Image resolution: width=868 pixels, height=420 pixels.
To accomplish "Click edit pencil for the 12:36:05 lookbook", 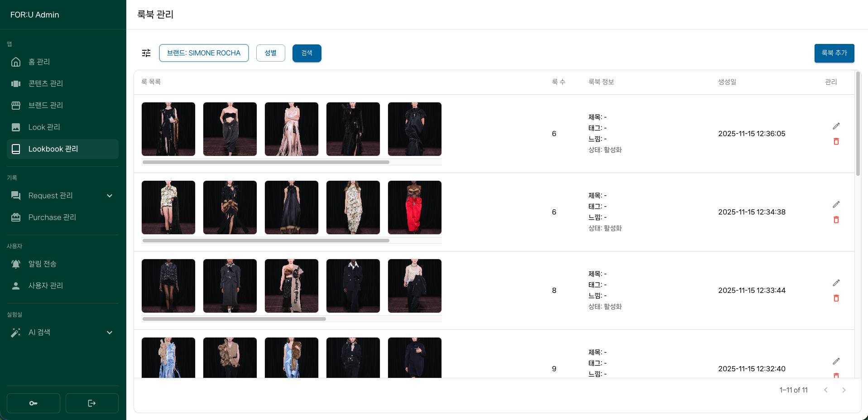I will [x=836, y=126].
